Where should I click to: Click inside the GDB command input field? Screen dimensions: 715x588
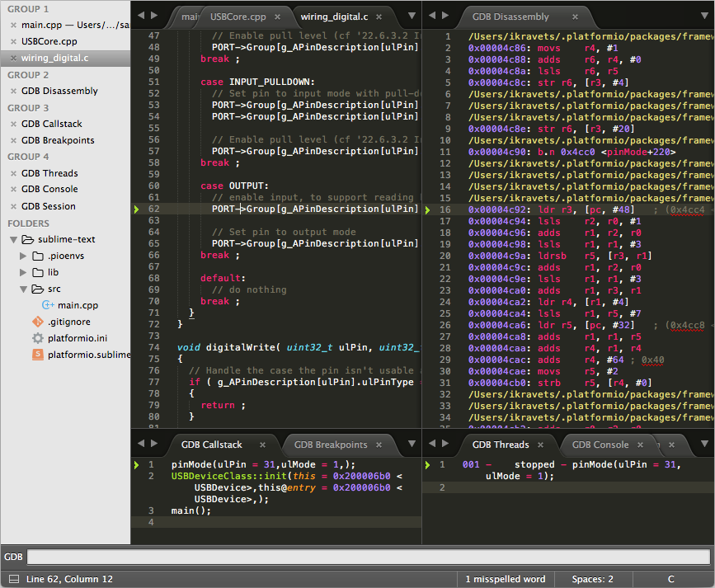coord(330,556)
